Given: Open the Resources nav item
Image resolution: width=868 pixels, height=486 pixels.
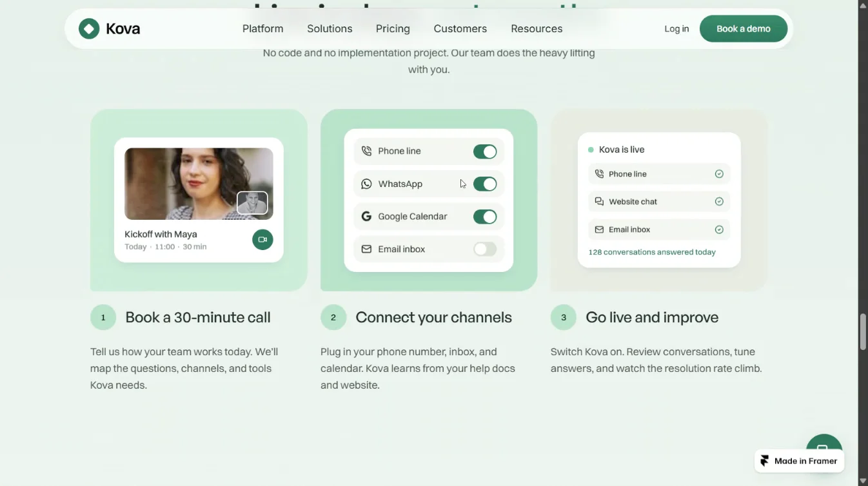Looking at the screenshot, I should pyautogui.click(x=537, y=28).
